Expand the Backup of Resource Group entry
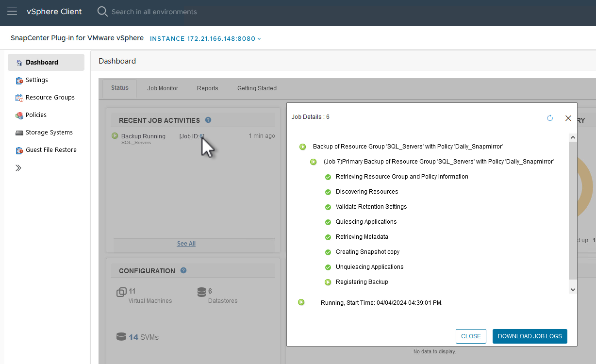 tap(302, 146)
